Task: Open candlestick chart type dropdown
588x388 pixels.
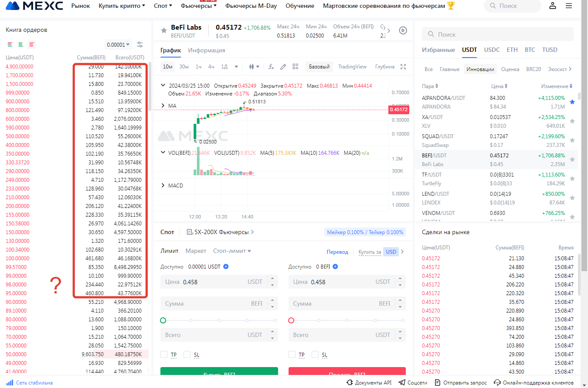Action: coord(255,67)
